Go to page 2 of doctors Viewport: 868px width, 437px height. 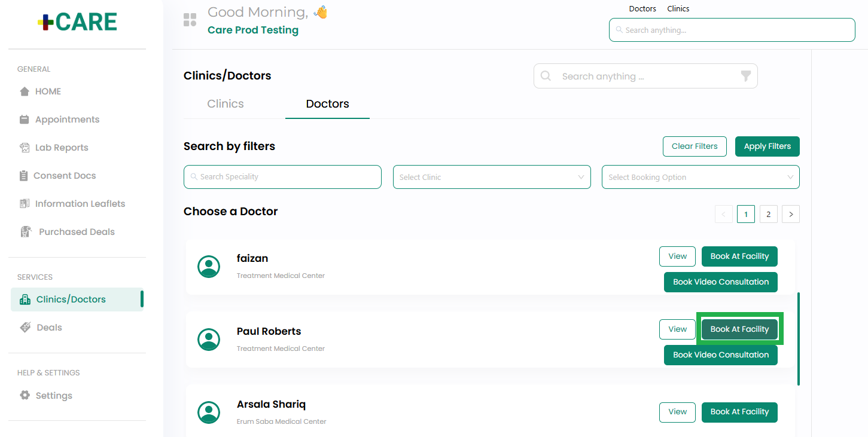(769, 214)
